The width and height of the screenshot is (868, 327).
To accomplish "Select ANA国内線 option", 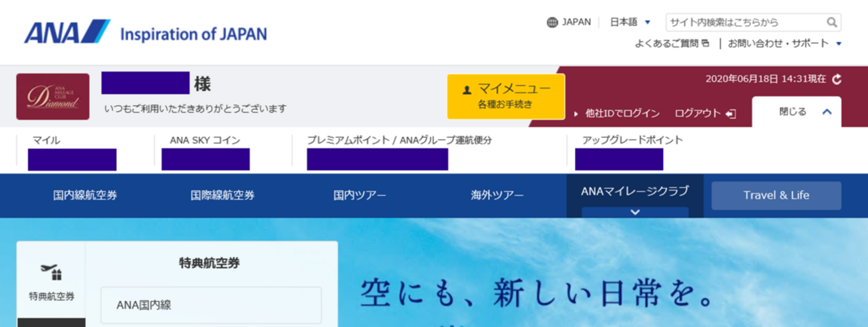I will (211, 305).
